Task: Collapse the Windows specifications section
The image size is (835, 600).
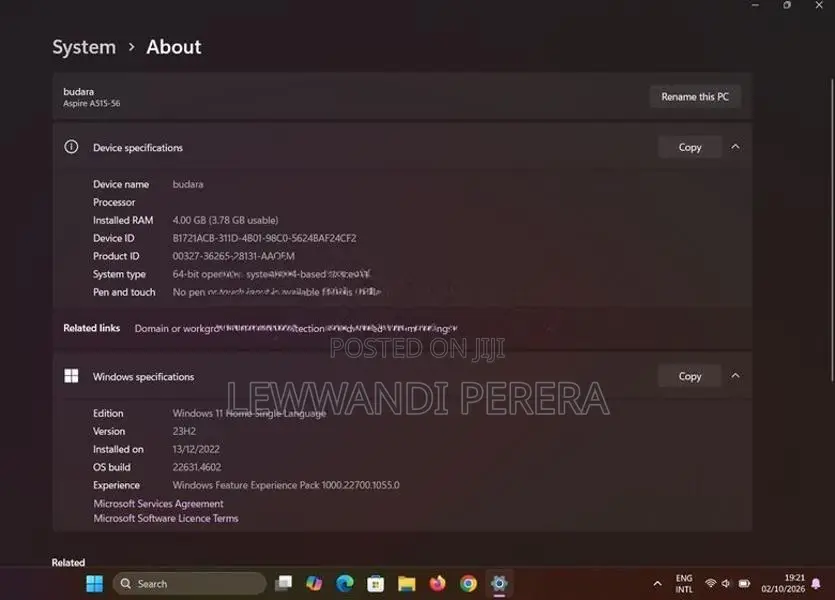Action: [x=735, y=376]
